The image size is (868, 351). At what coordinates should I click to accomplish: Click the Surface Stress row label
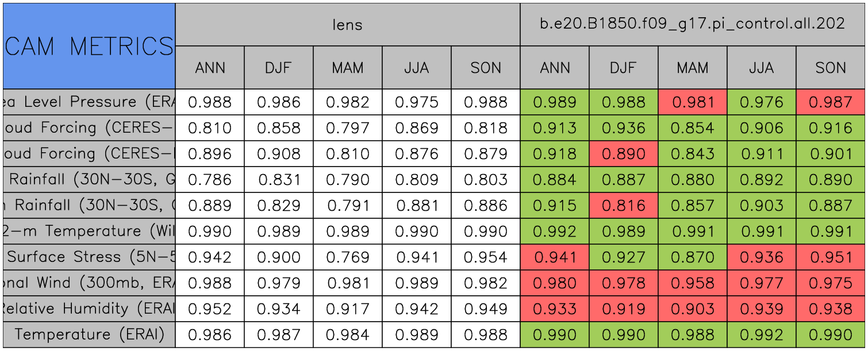click(x=89, y=257)
